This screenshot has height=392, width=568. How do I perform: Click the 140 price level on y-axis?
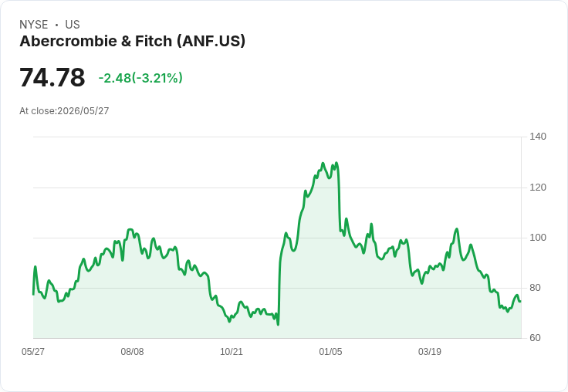pos(538,137)
